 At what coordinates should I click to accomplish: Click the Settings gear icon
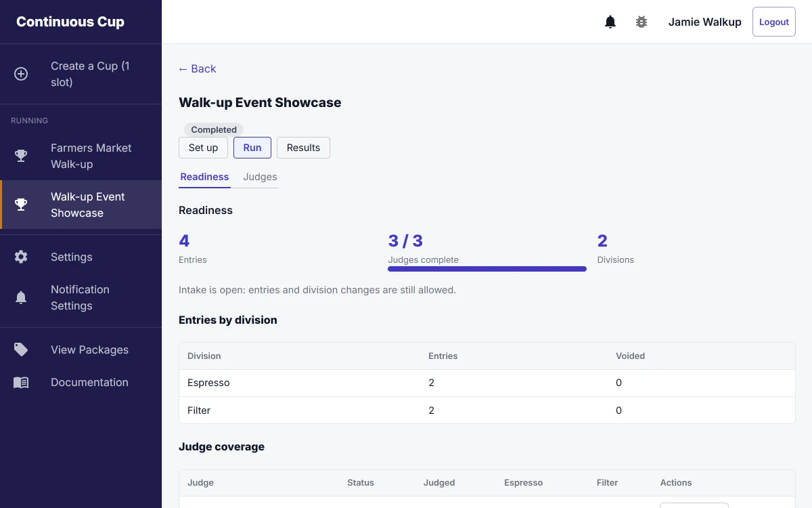tap(21, 257)
